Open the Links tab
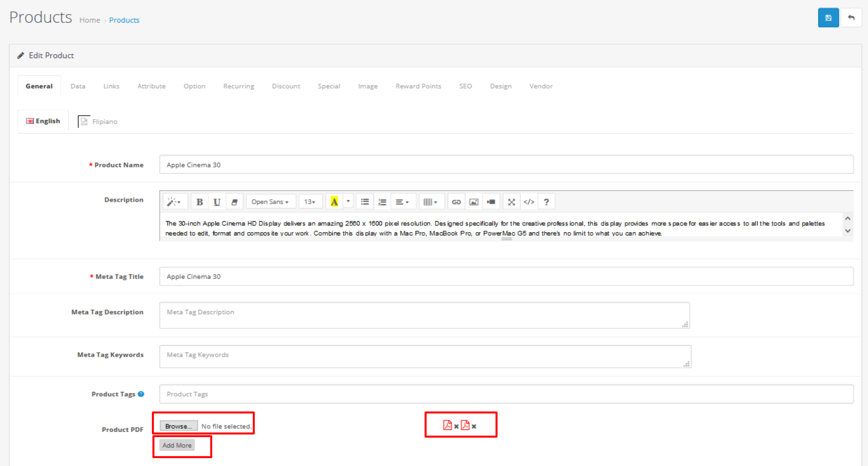This screenshot has height=466, width=868. pyautogui.click(x=111, y=86)
